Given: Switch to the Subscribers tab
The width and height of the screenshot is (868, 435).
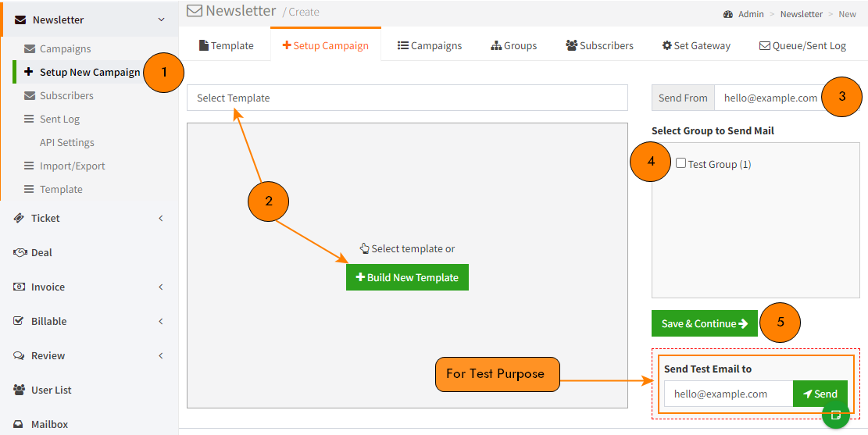Looking at the screenshot, I should pos(599,45).
